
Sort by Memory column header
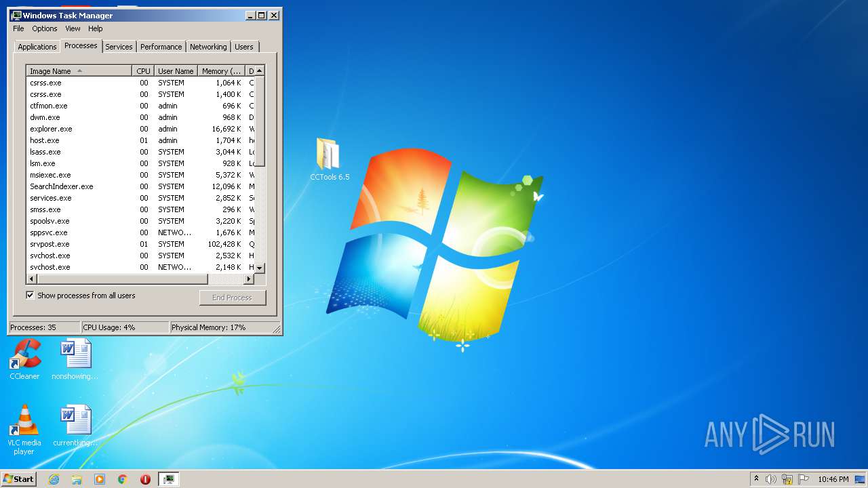(221, 71)
